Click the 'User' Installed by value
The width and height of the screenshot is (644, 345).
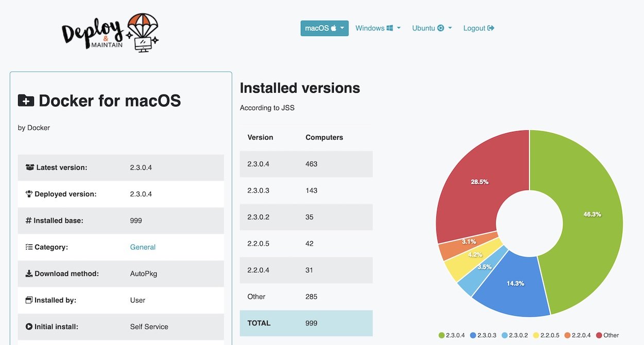[x=138, y=300]
